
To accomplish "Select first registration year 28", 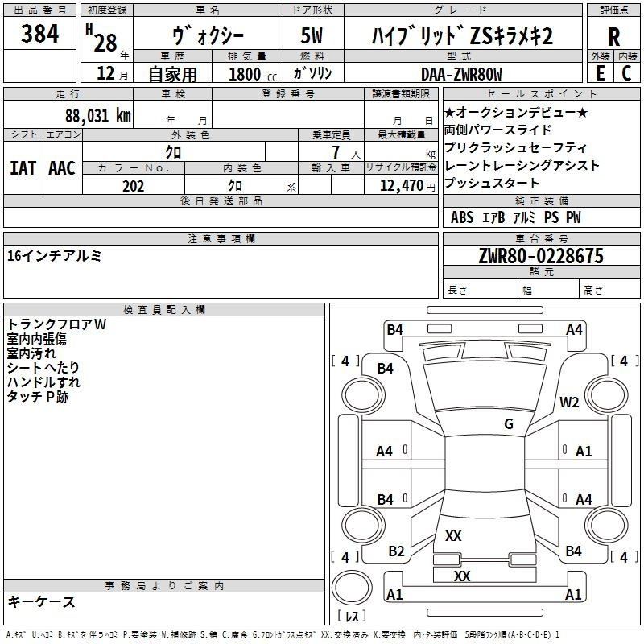I will 105,43.
